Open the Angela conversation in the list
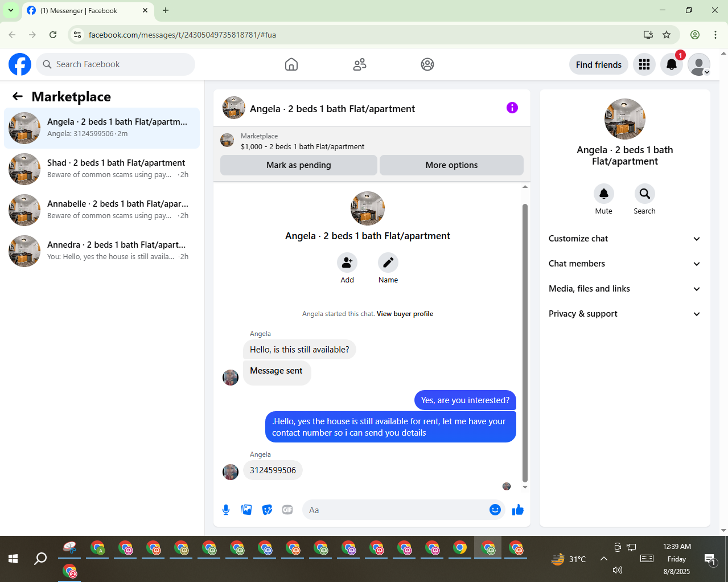The image size is (728, 582). click(102, 128)
